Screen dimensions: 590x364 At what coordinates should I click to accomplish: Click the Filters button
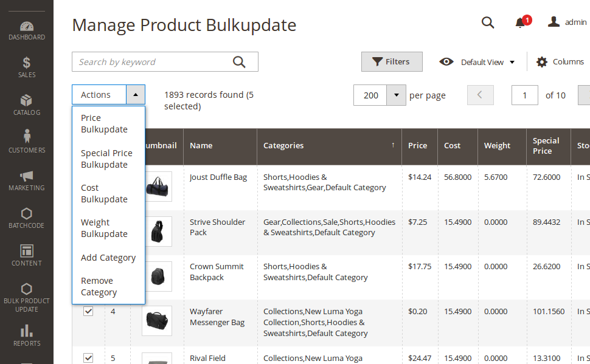(x=392, y=62)
